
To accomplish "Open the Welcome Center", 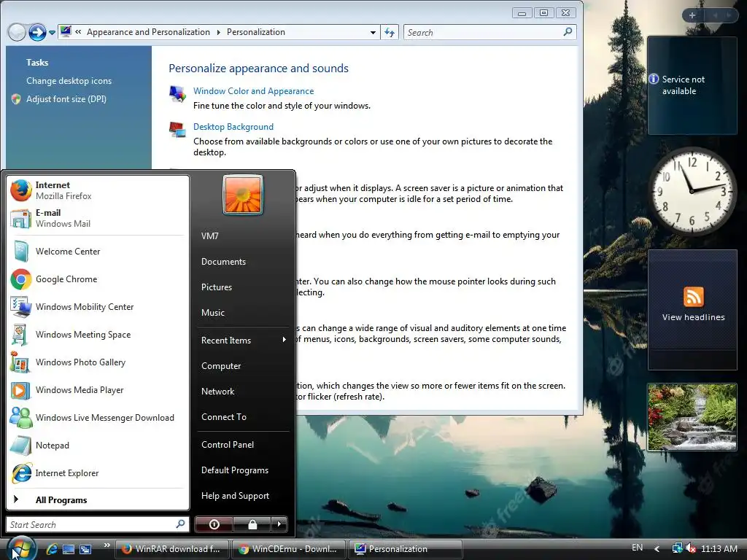I will [98, 252].
